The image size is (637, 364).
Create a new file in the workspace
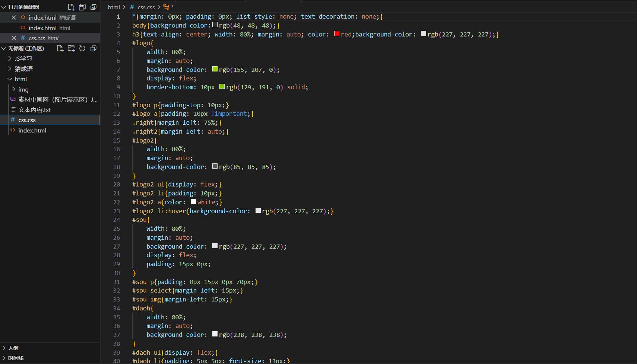[x=60, y=48]
